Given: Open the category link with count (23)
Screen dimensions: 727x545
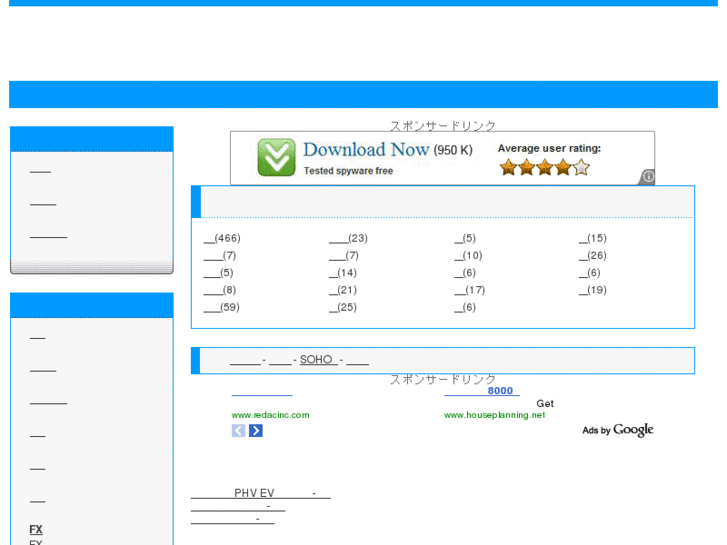Looking at the screenshot, I should (x=348, y=238).
